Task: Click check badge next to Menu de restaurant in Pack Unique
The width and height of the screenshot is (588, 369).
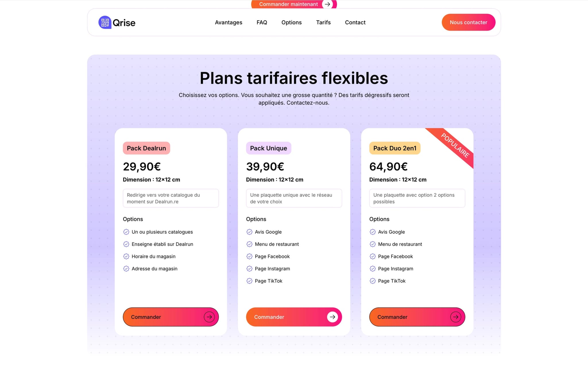Action: tap(249, 244)
